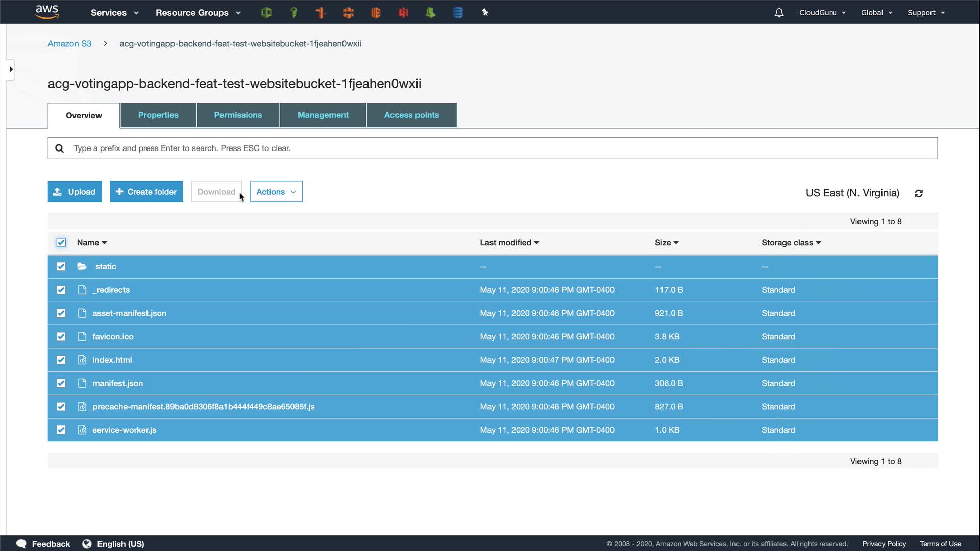The image size is (980, 551).
Task: Deselect the index.html checkbox
Action: coord(61,360)
